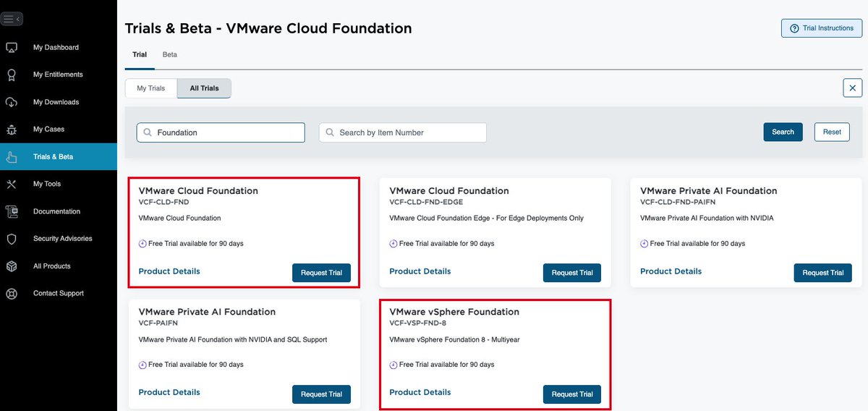Click the VMware vSphere Foundation card title
The width and height of the screenshot is (868, 411).
tap(454, 312)
